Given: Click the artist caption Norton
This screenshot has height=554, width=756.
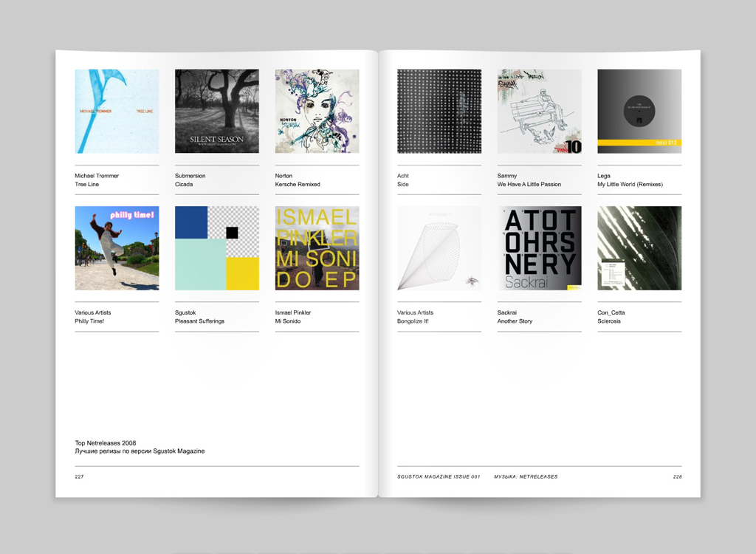Looking at the screenshot, I should (283, 176).
